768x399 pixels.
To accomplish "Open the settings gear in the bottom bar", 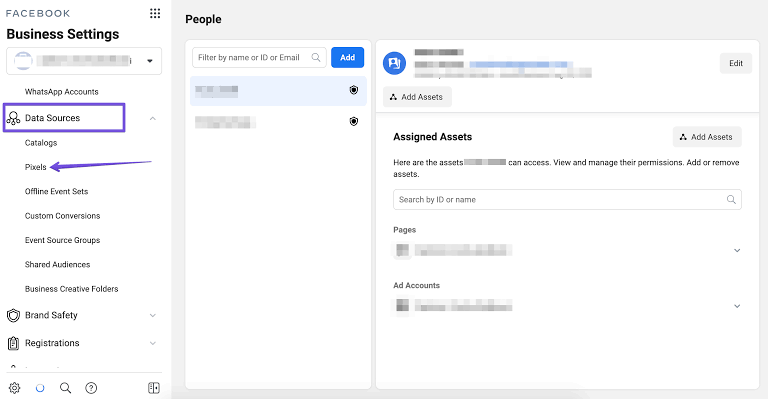I will (15, 388).
